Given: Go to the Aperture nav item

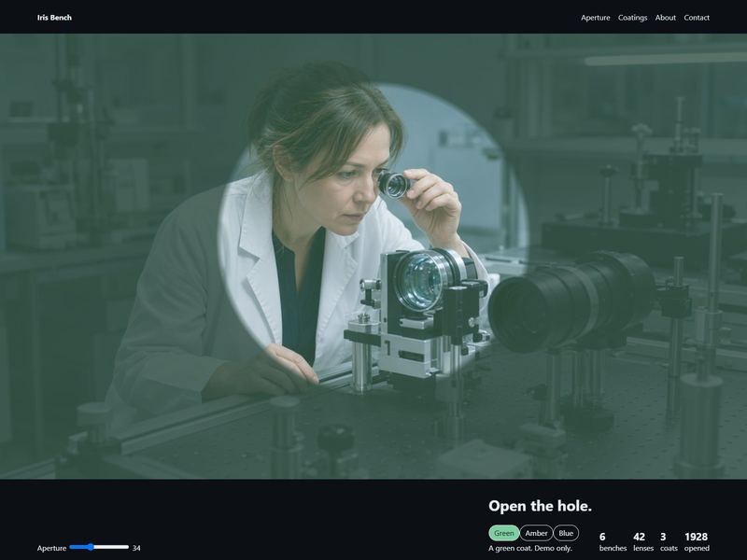Looking at the screenshot, I should click(x=595, y=18).
